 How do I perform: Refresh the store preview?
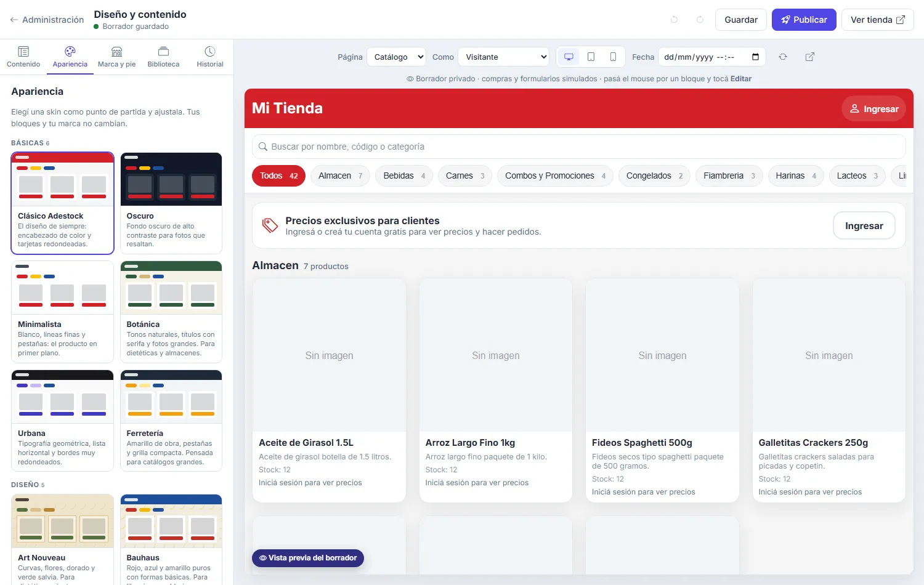(783, 57)
